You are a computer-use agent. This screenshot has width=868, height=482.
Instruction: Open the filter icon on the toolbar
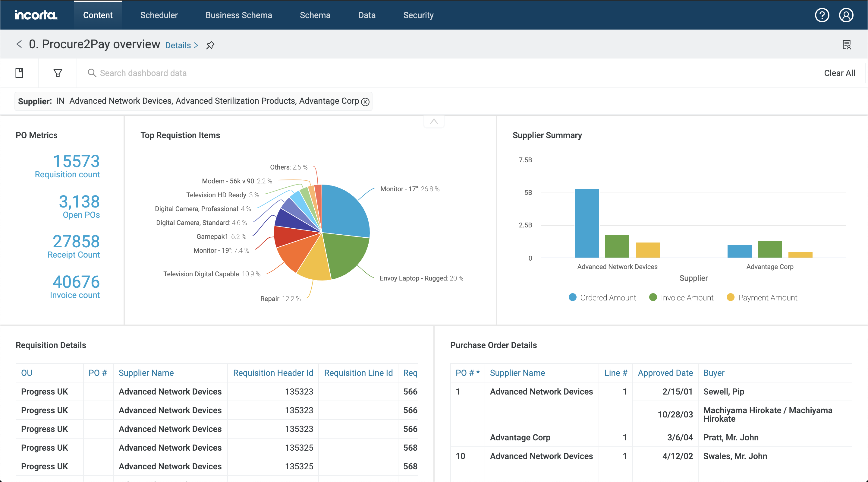click(58, 73)
